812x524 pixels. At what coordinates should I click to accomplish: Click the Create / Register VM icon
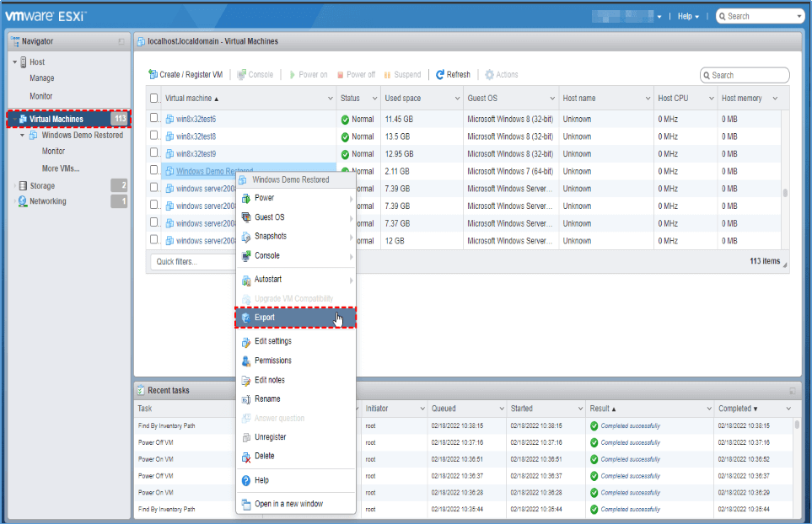tap(153, 75)
